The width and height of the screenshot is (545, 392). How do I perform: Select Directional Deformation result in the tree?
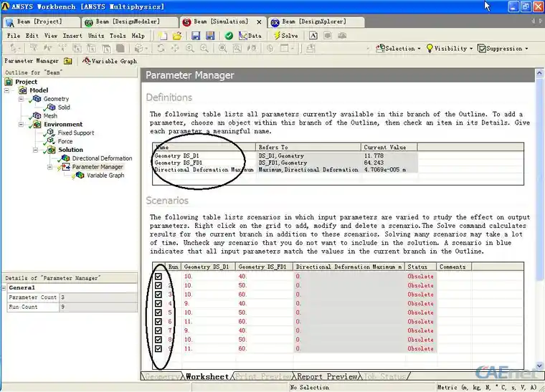click(102, 158)
